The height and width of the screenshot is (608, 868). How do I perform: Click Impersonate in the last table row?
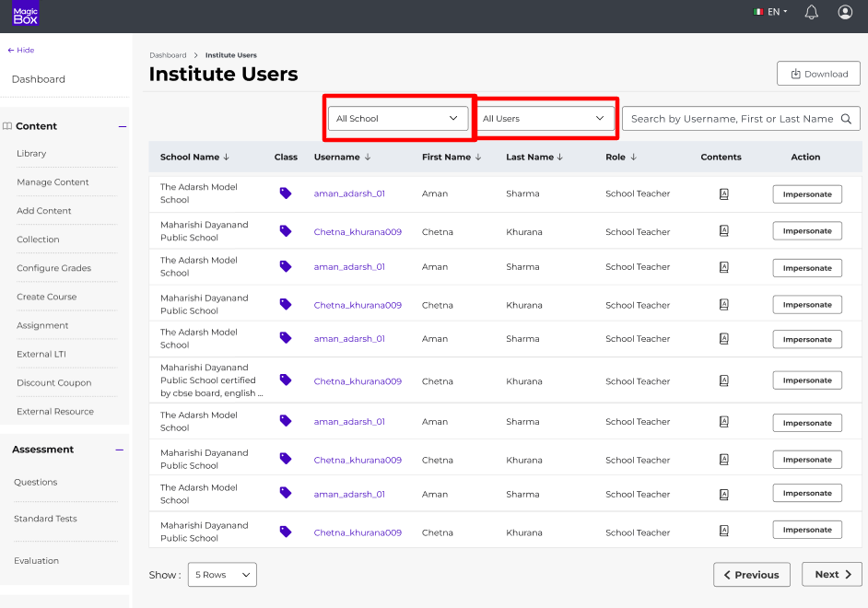coord(807,530)
